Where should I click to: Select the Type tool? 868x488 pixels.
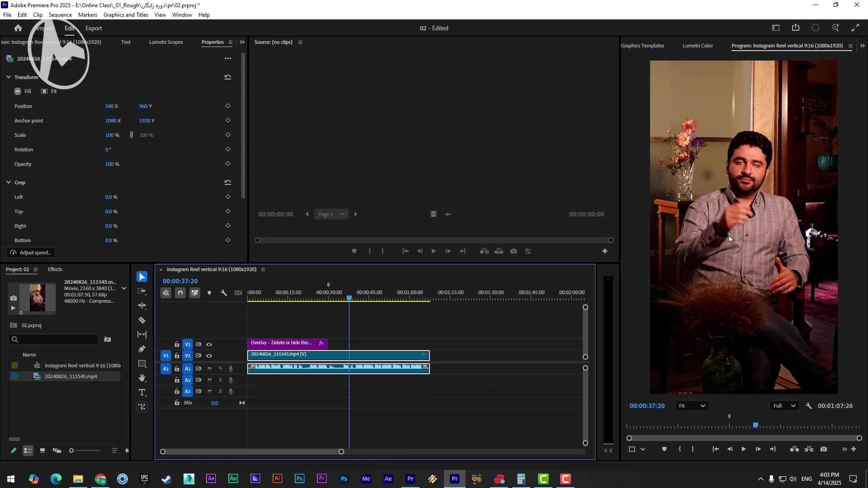[x=142, y=393]
